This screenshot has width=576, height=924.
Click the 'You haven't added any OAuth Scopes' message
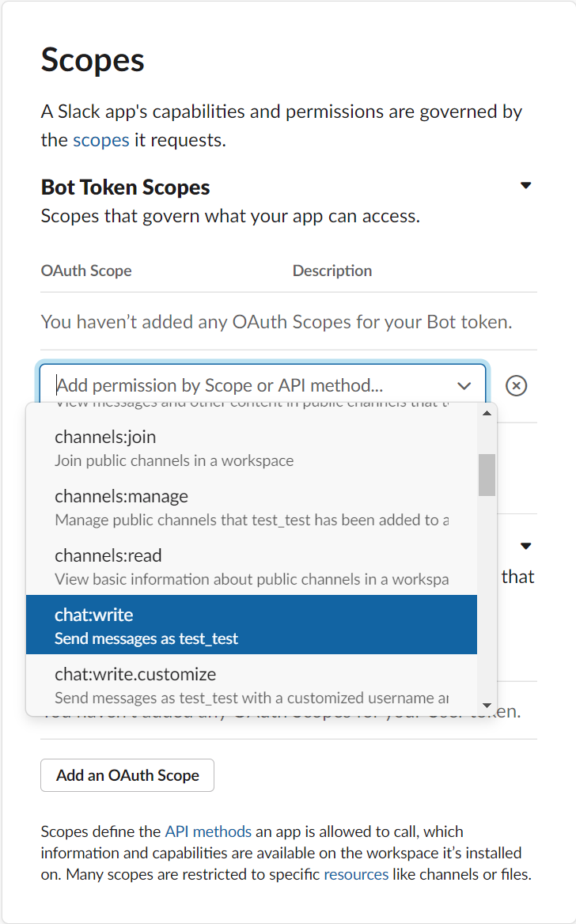[276, 322]
